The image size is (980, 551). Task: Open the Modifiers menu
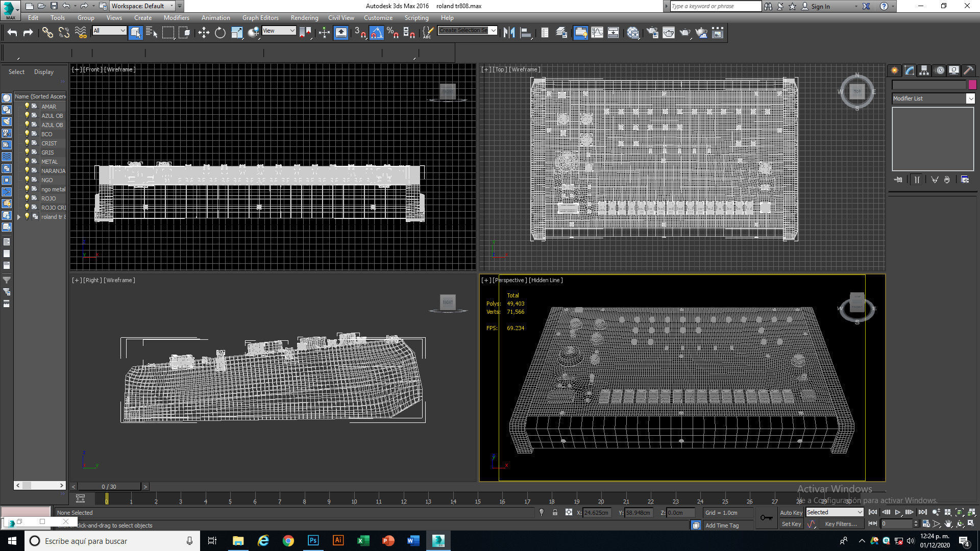click(x=176, y=18)
